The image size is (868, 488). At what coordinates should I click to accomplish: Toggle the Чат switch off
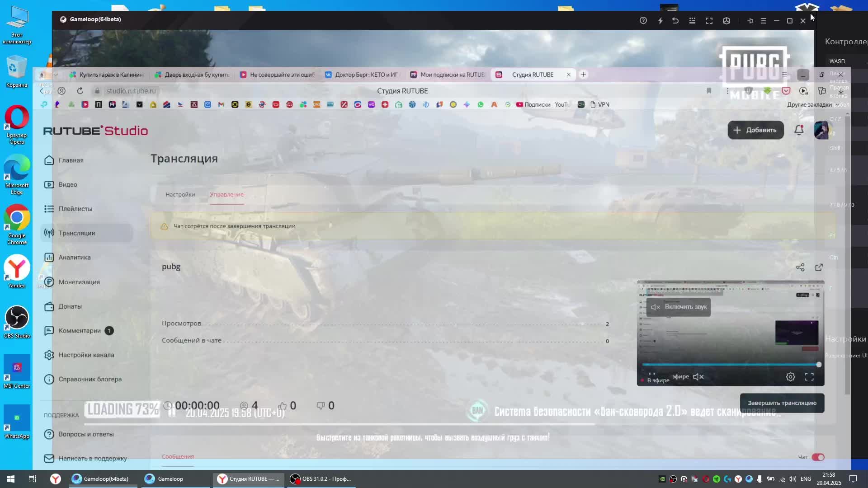tap(818, 457)
